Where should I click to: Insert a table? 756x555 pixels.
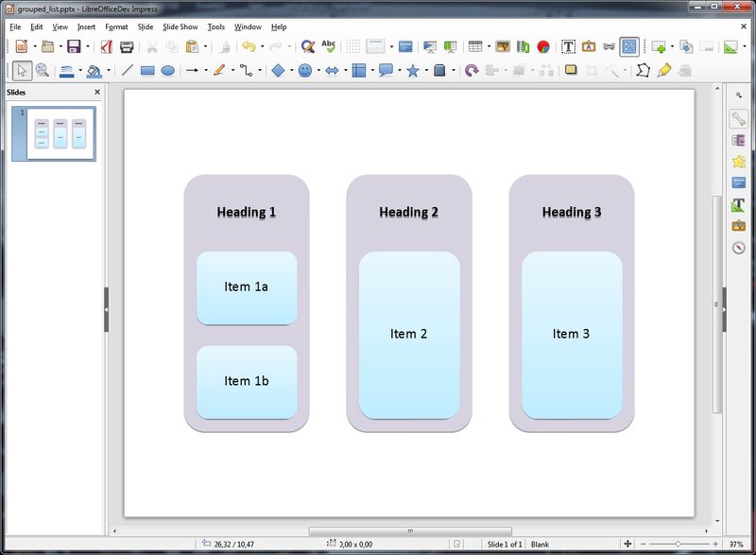(475, 46)
